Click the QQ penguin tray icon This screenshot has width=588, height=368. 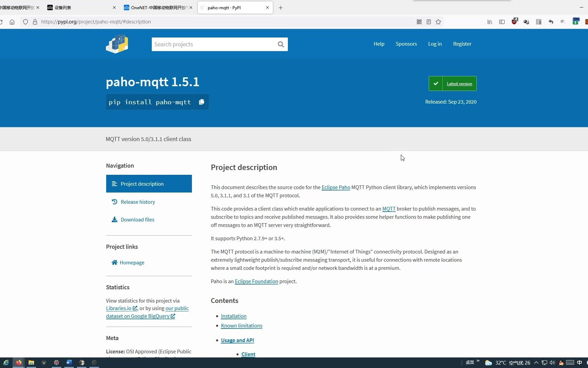pyautogui.click(x=561, y=363)
